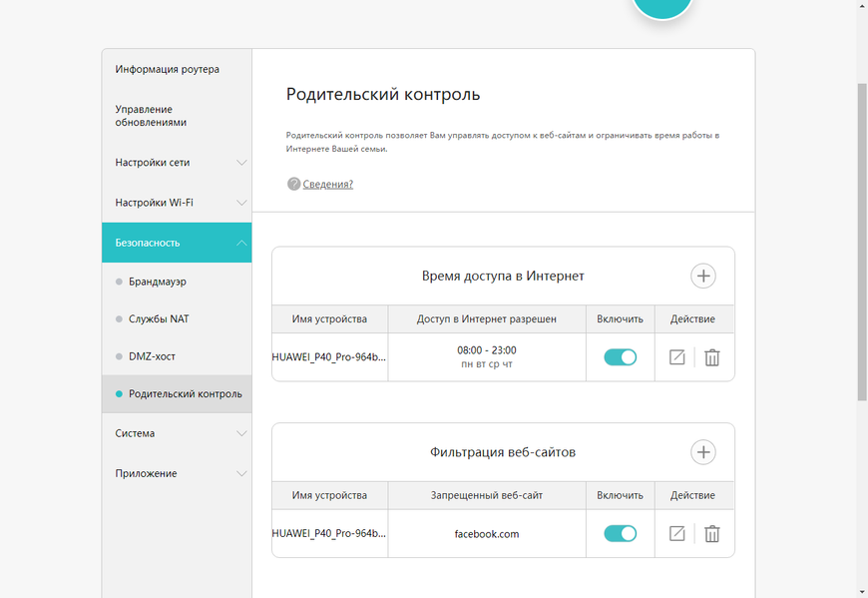Click the question mark help icon
868x598 pixels.
click(x=293, y=184)
